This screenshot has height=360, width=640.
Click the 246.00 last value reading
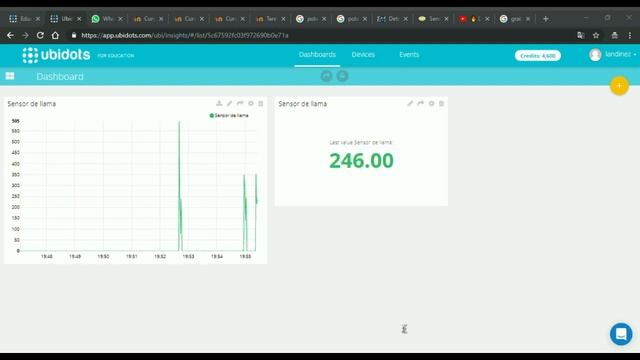361,160
